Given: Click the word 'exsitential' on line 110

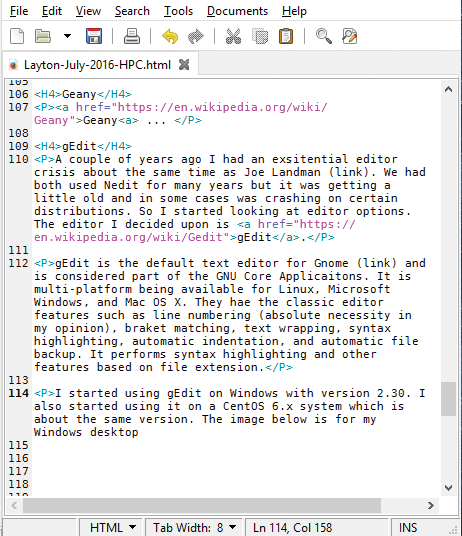Looking at the screenshot, I should (x=310, y=159).
